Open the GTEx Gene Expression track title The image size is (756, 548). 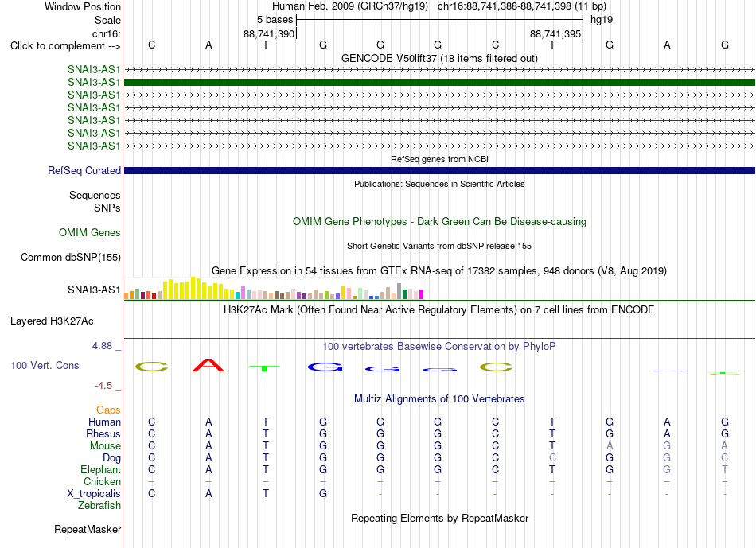point(439,271)
